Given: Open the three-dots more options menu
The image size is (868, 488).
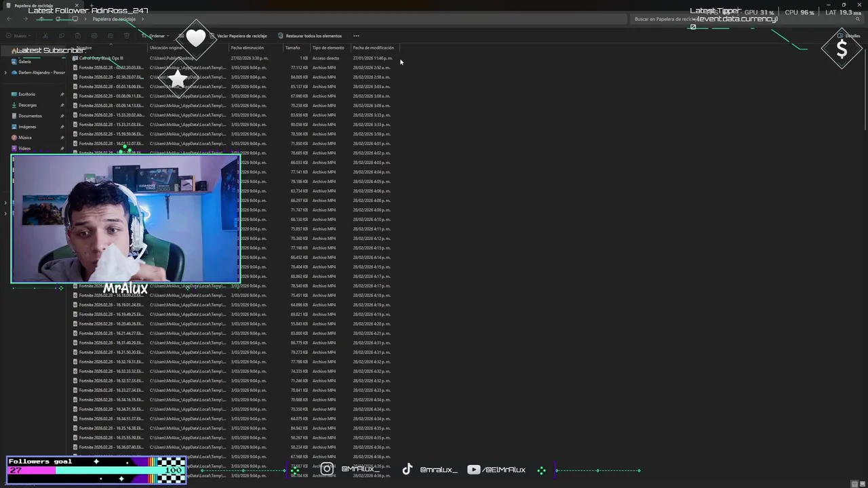Looking at the screenshot, I should pyautogui.click(x=356, y=36).
